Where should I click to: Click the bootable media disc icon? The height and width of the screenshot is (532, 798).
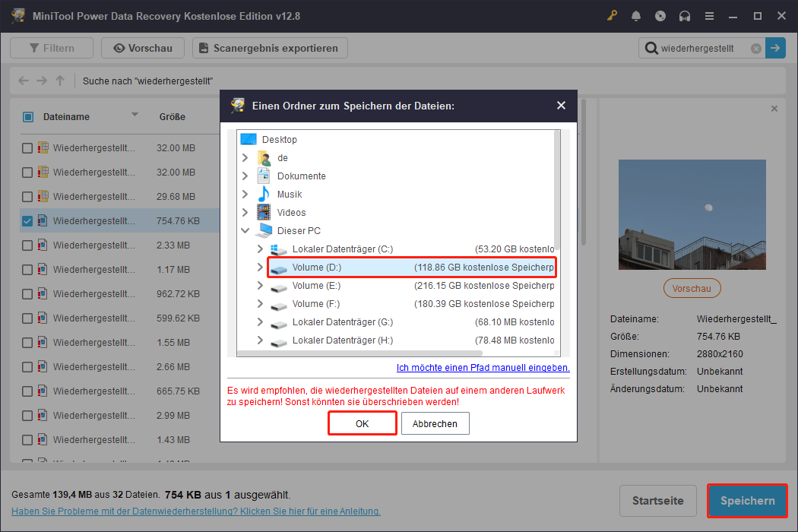click(x=660, y=15)
